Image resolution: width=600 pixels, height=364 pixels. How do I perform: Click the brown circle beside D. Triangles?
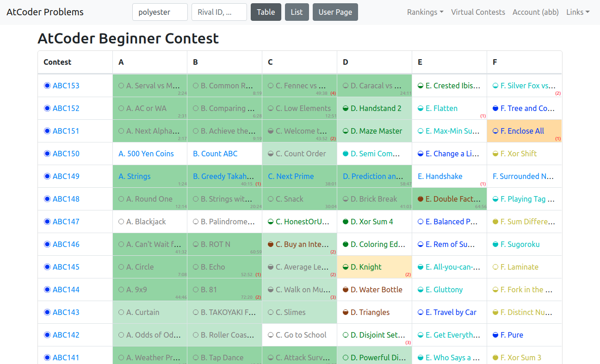[x=346, y=312]
